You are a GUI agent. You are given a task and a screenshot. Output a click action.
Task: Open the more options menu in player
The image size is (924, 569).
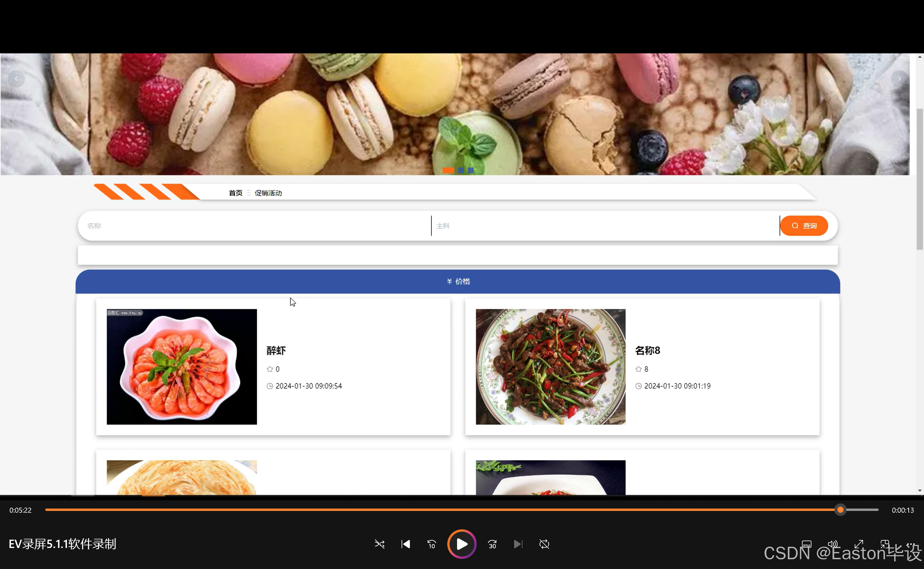(910, 544)
